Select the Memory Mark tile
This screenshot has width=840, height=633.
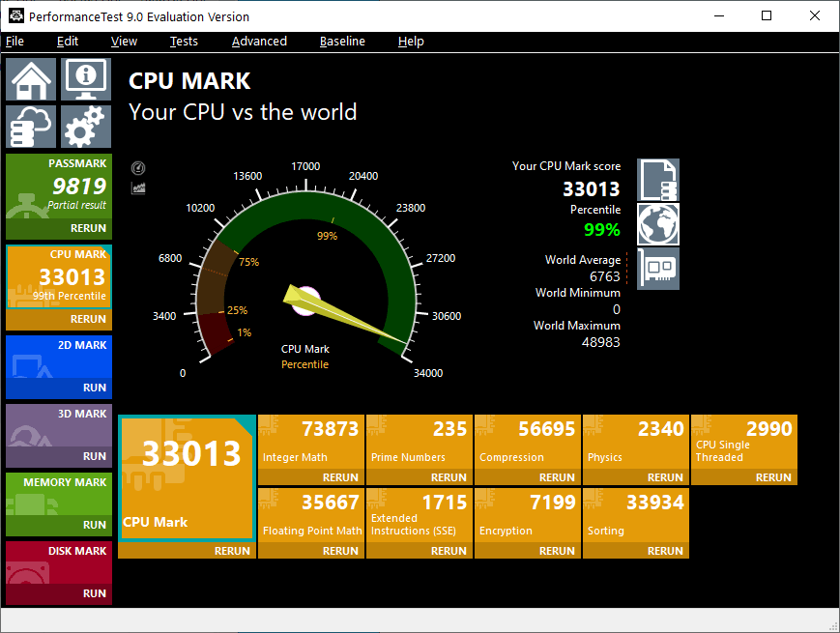59,494
